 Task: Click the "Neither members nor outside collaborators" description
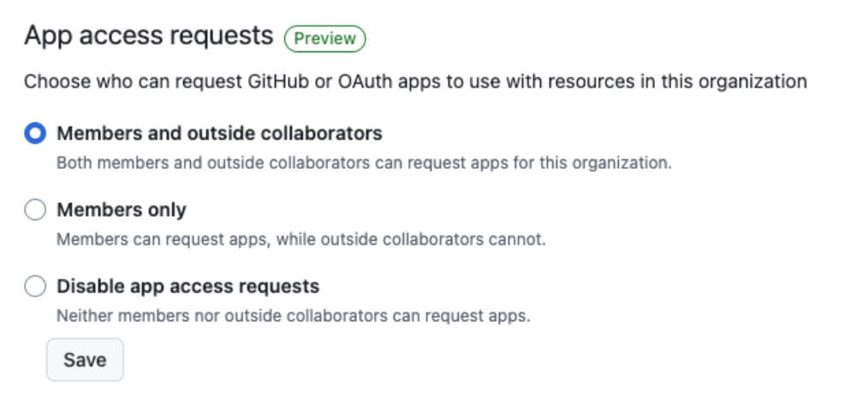(293, 315)
